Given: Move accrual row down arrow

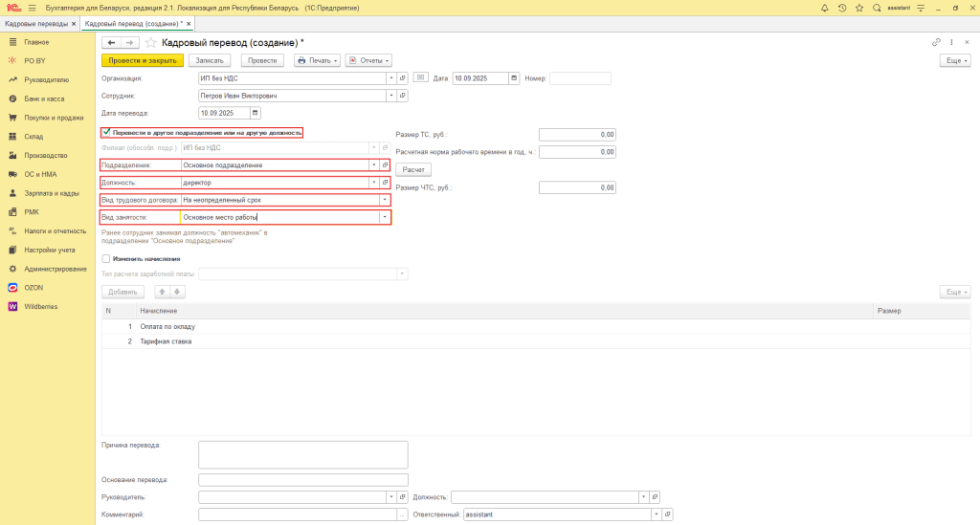Looking at the screenshot, I should point(177,292).
